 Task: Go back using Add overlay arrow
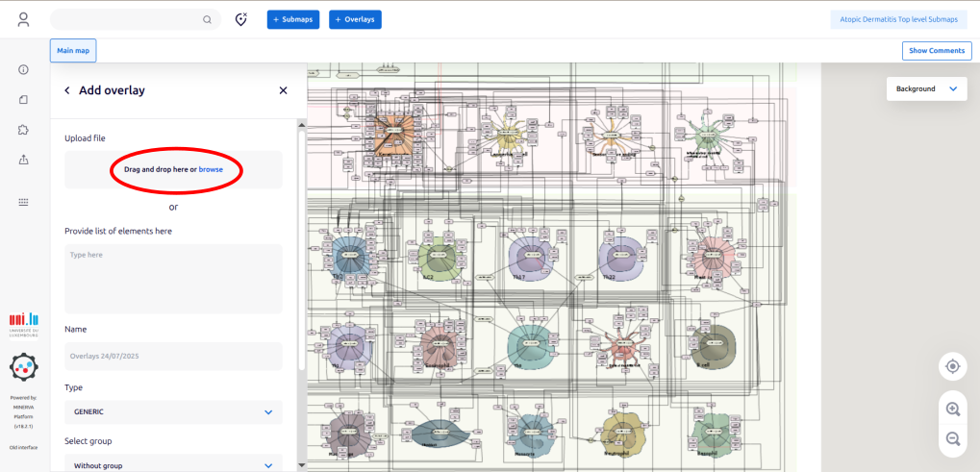(x=67, y=90)
